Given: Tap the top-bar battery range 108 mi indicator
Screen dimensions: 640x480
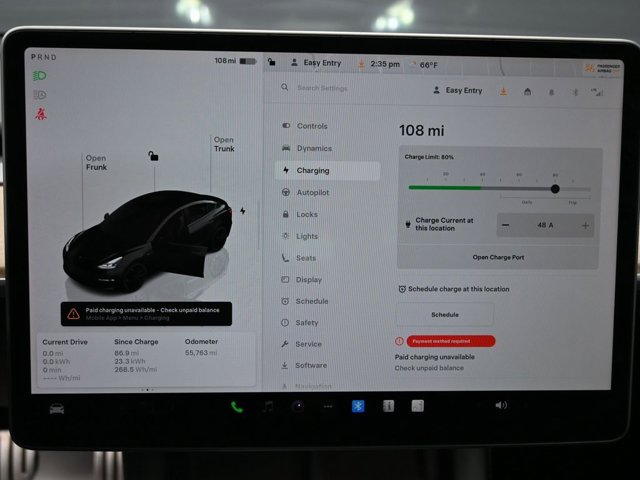Looking at the screenshot, I should point(236,61).
